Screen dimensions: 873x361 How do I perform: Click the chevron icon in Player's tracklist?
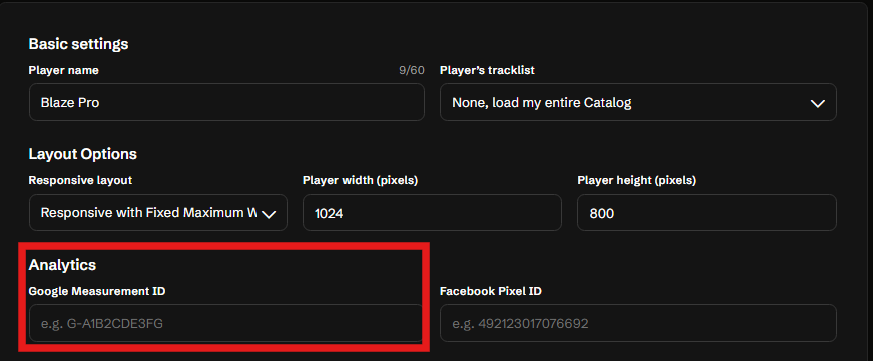pos(817,104)
